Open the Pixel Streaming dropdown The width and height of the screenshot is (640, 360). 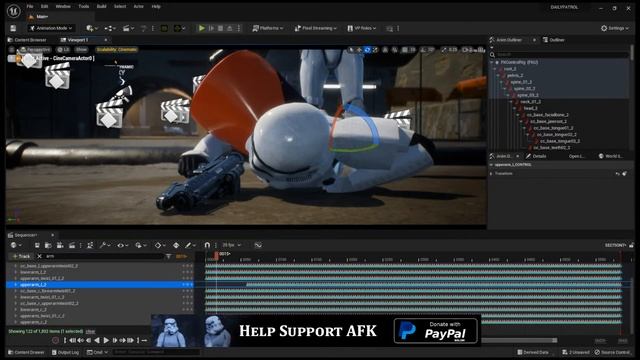tap(316, 28)
